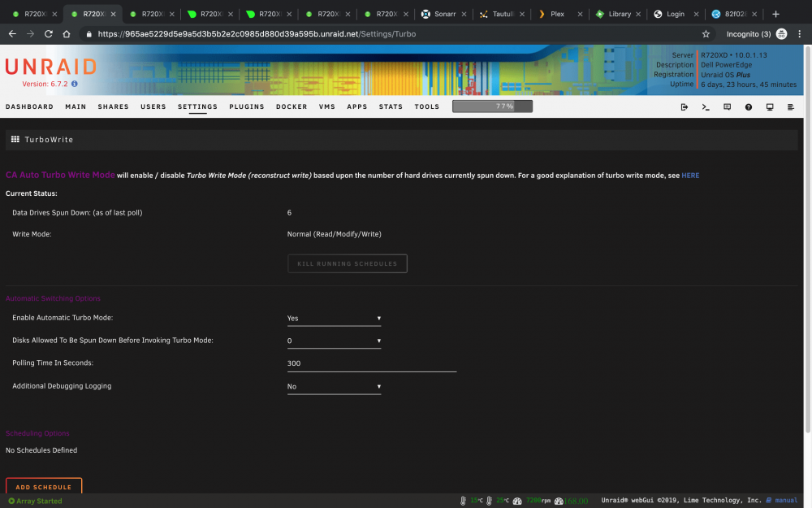Click the 'Normal (Read/Modify/Write)' write mode value
812x508 pixels.
(x=334, y=234)
